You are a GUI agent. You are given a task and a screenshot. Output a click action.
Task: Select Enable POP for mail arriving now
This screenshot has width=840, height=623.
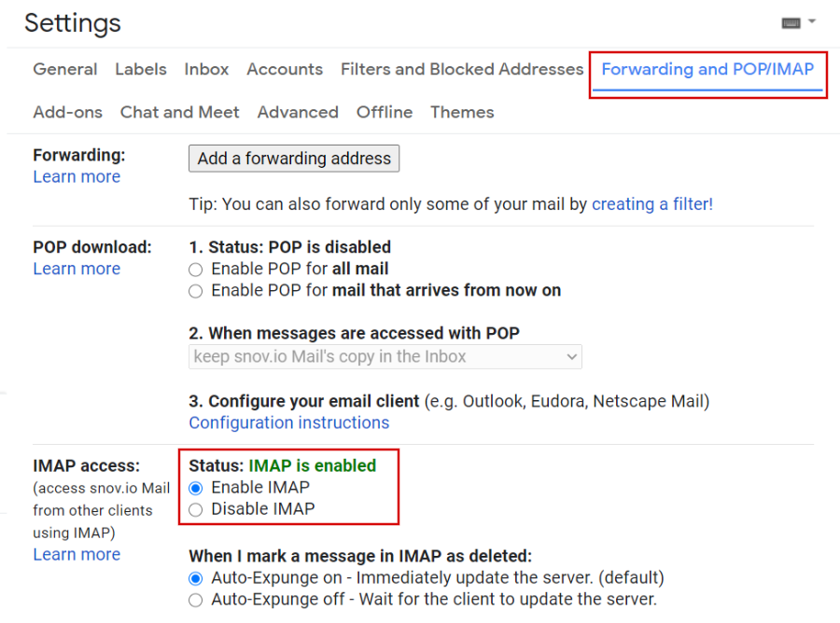pyautogui.click(x=196, y=291)
